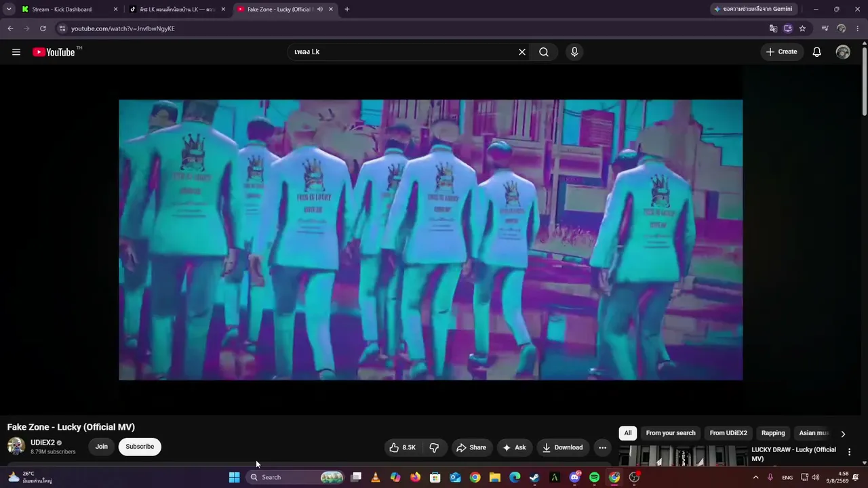Select the Rapping filter chip

(x=773, y=433)
